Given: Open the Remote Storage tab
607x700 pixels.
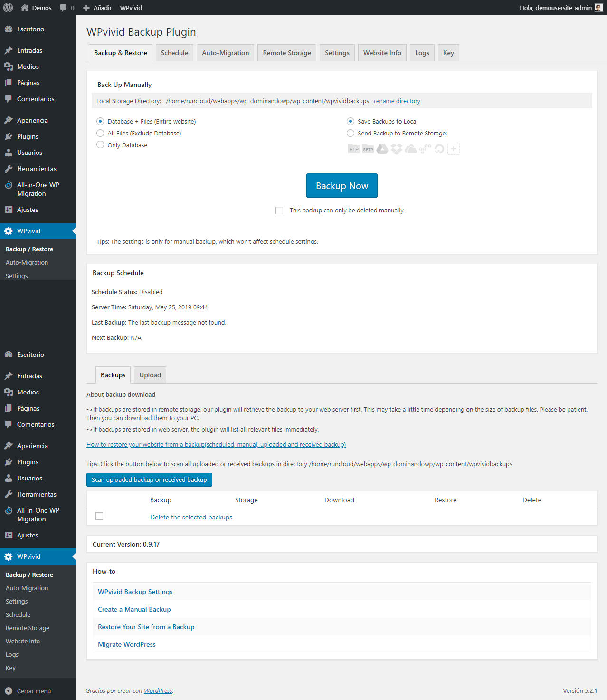Looking at the screenshot, I should pyautogui.click(x=287, y=53).
